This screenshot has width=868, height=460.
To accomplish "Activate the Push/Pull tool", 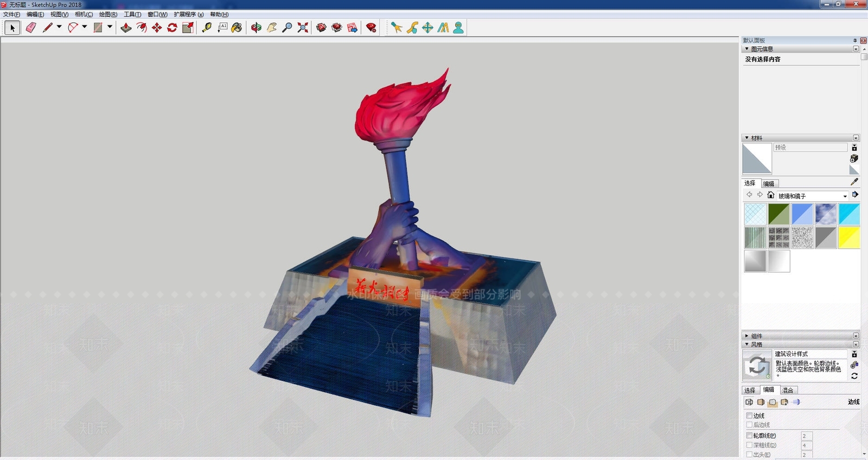I will click(x=126, y=28).
